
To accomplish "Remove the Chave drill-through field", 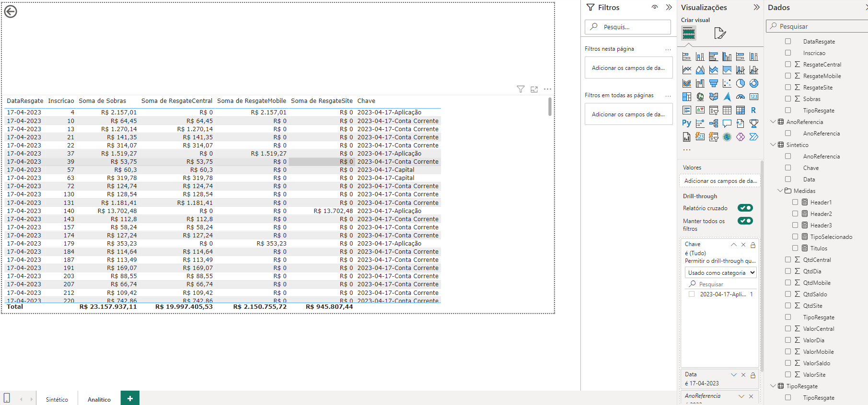I will tap(743, 245).
